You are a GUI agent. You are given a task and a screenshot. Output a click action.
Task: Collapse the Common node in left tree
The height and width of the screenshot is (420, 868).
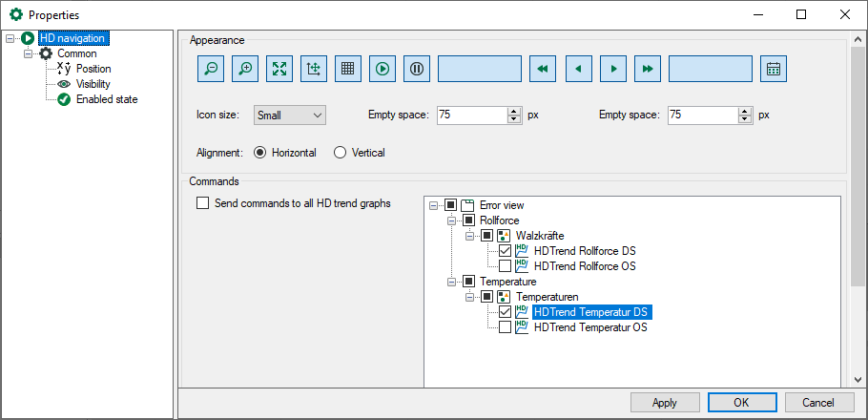[29, 54]
